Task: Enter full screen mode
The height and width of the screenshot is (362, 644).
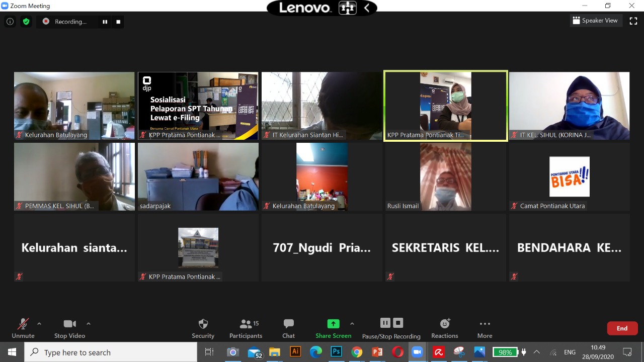Action: (633, 21)
